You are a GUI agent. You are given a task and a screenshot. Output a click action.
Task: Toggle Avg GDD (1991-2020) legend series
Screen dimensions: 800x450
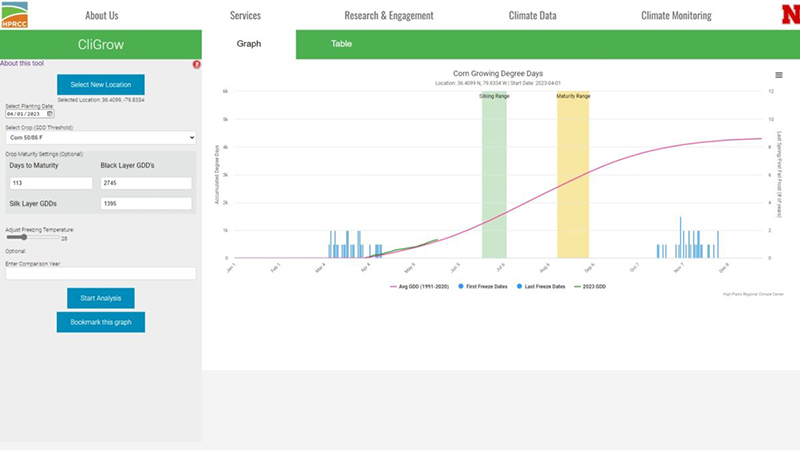click(418, 286)
